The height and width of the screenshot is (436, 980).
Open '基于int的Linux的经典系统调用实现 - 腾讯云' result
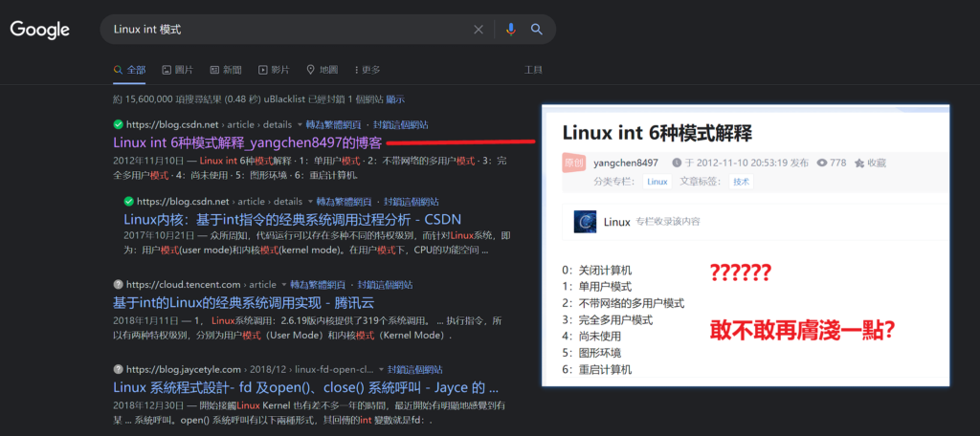(243, 303)
